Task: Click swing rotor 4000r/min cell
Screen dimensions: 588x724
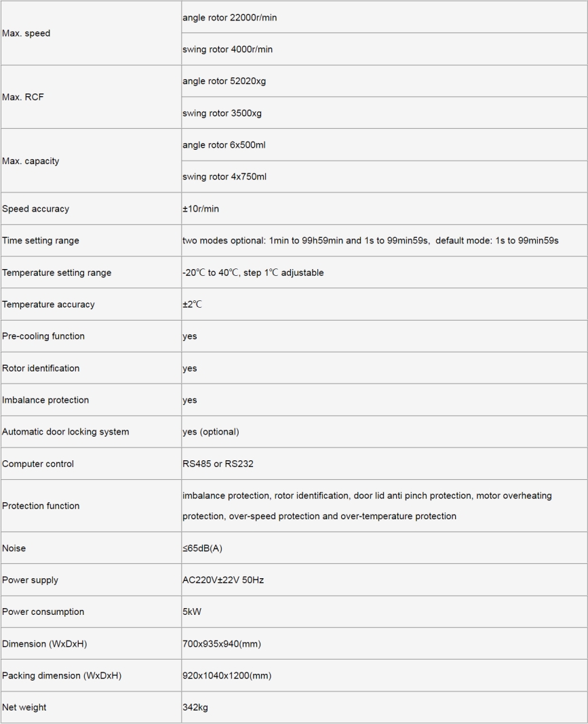Action: pyautogui.click(x=385, y=49)
